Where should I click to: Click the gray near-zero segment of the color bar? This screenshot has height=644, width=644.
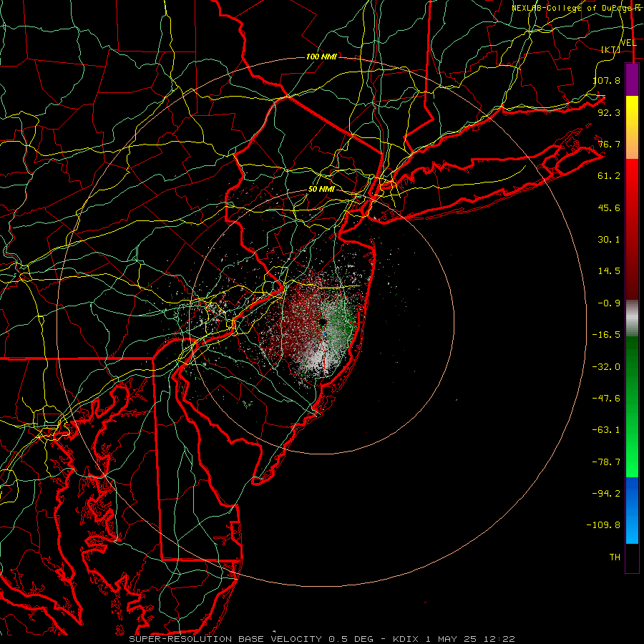632,318
